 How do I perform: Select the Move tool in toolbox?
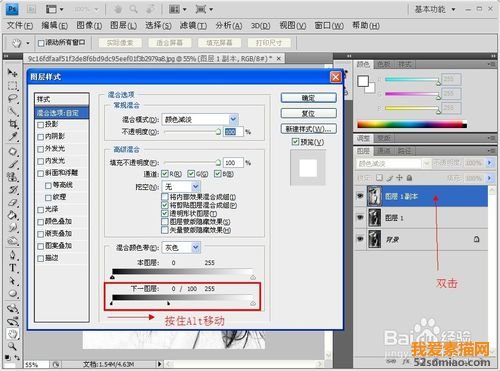[13, 73]
